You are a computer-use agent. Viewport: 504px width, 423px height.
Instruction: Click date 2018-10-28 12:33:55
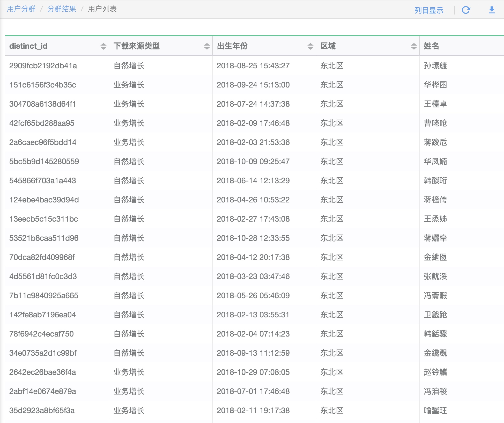pos(253,238)
